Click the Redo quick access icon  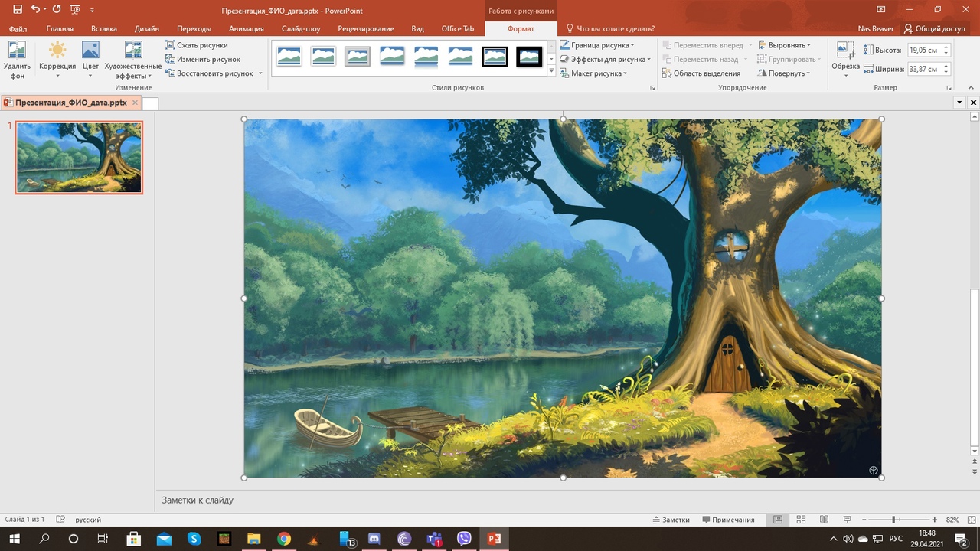(57, 10)
